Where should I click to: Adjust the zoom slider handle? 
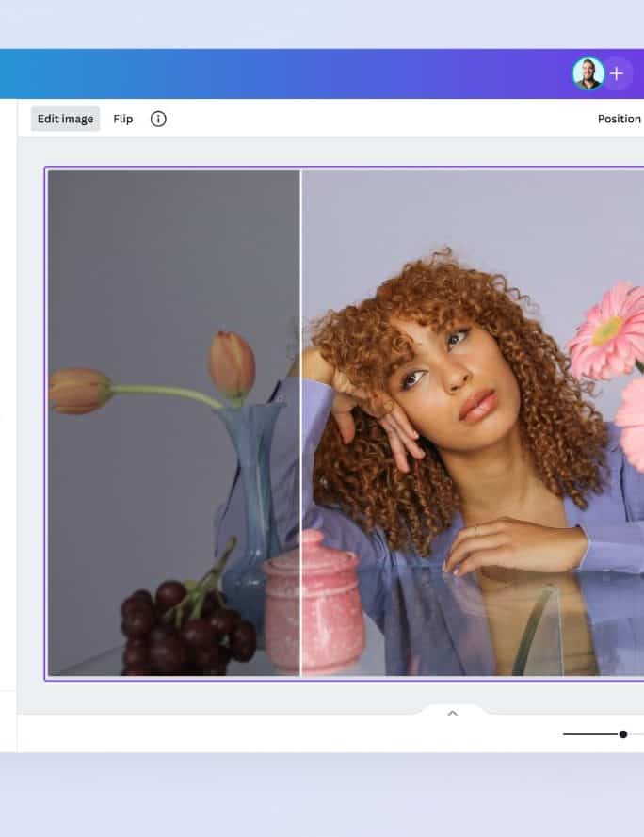(622, 734)
